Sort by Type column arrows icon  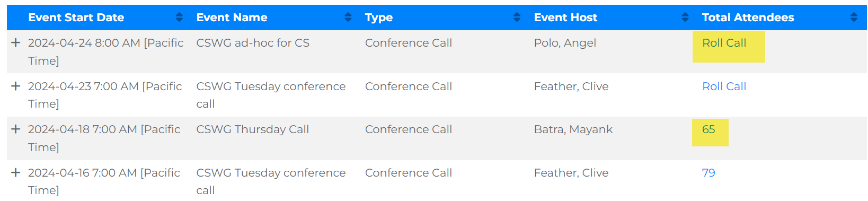tap(517, 18)
